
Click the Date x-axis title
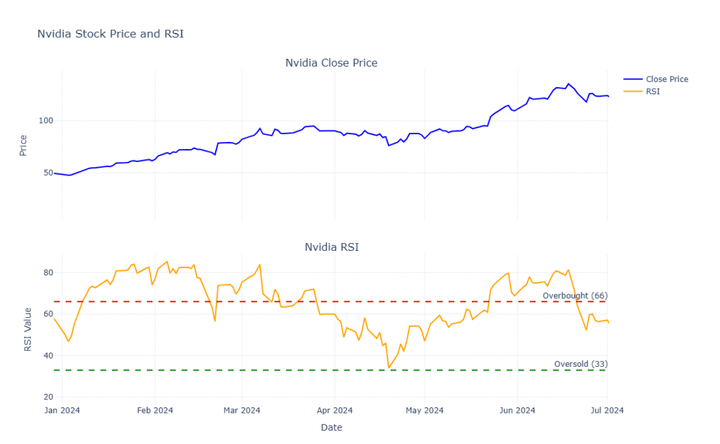[x=331, y=428]
